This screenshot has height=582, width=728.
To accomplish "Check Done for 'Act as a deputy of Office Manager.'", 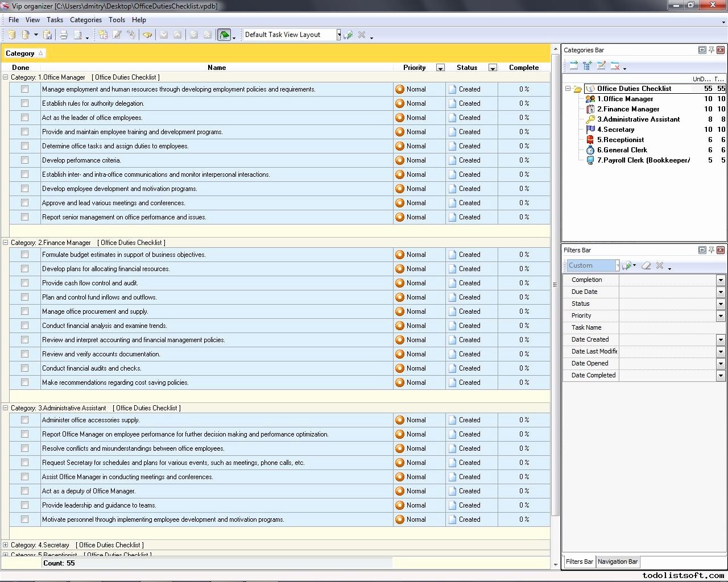I will click(24, 491).
